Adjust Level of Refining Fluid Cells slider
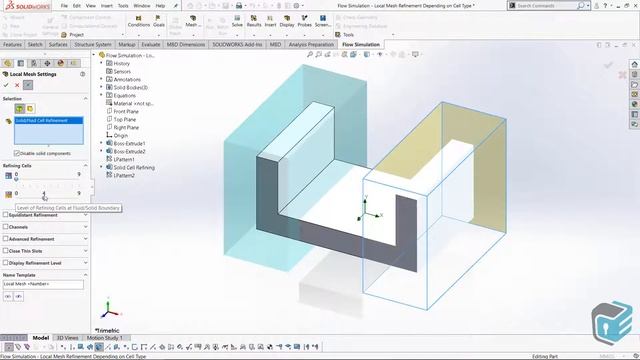This screenshot has width=640, height=360. pos(47,178)
